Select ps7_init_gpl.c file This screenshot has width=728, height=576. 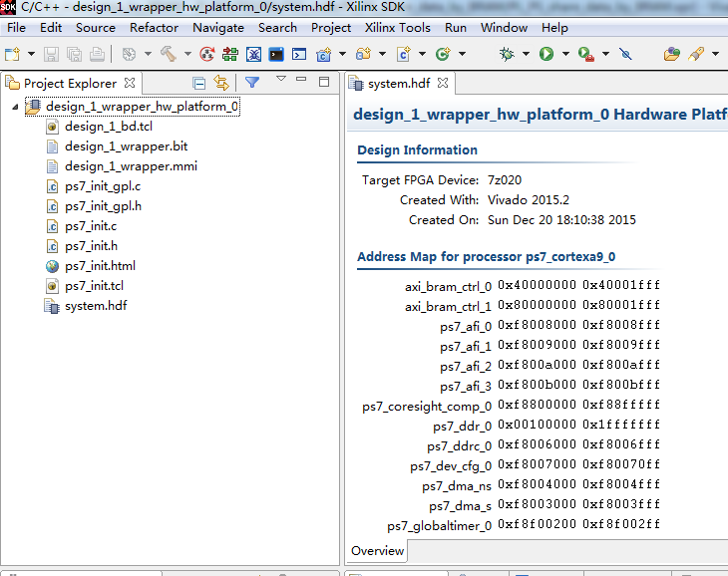pyautogui.click(x=103, y=186)
